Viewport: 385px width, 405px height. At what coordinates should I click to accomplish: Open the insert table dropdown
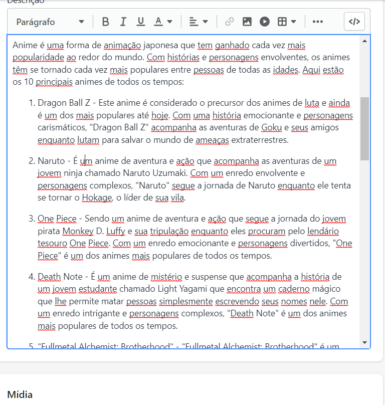[x=287, y=22]
